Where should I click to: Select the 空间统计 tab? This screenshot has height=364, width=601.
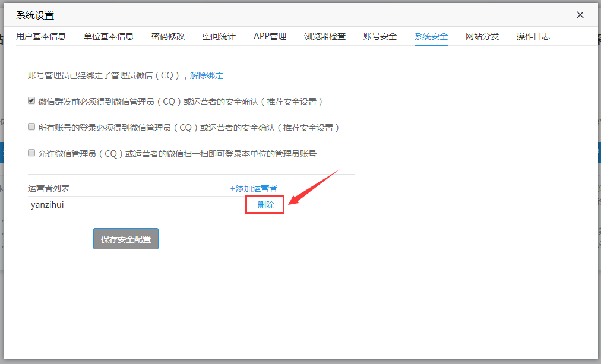pos(219,36)
